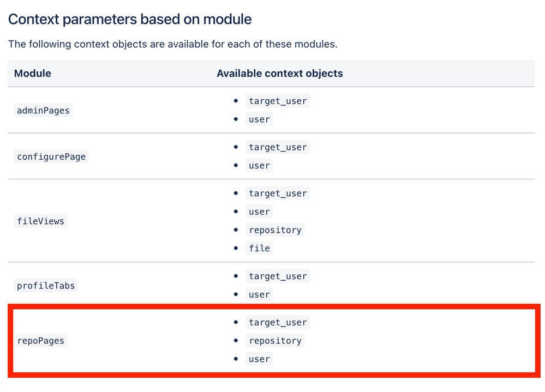Viewport: 545px width, 392px height.
Task: Select the configurePage module code label
Action: coord(51,156)
